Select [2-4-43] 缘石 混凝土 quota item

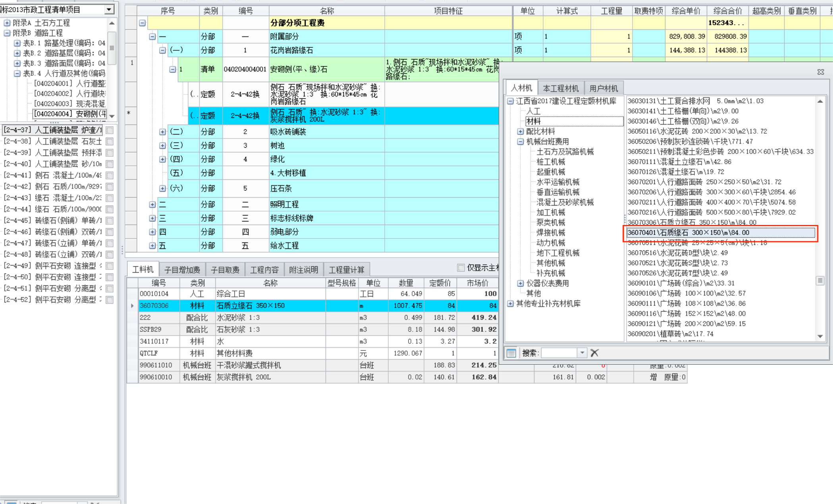(x=53, y=198)
